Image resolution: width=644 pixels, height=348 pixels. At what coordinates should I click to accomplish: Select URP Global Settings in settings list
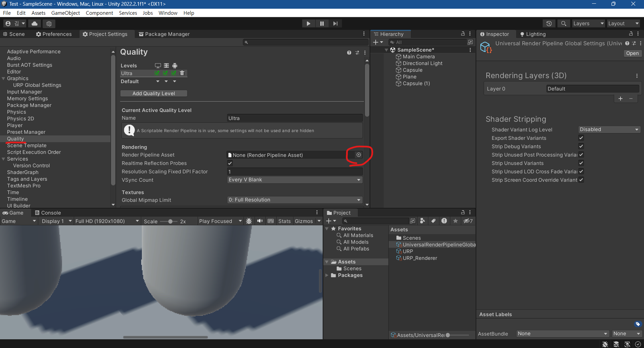[37, 85]
